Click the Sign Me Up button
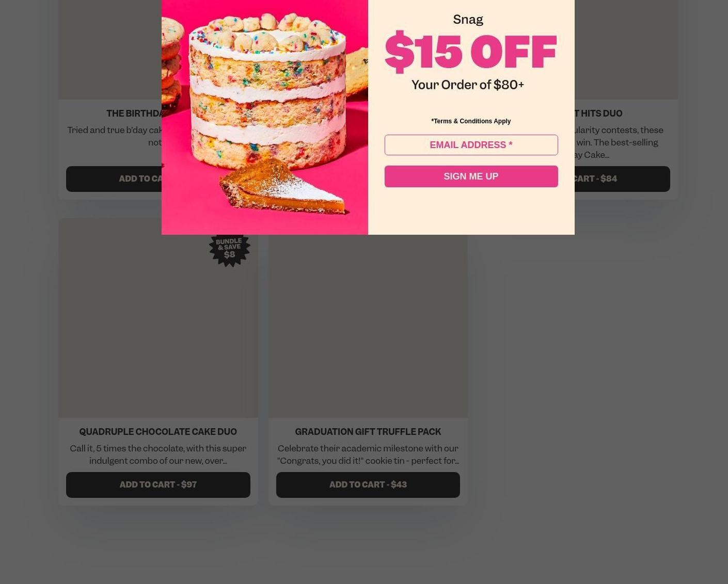Image resolution: width=728 pixels, height=584 pixels. (471, 176)
